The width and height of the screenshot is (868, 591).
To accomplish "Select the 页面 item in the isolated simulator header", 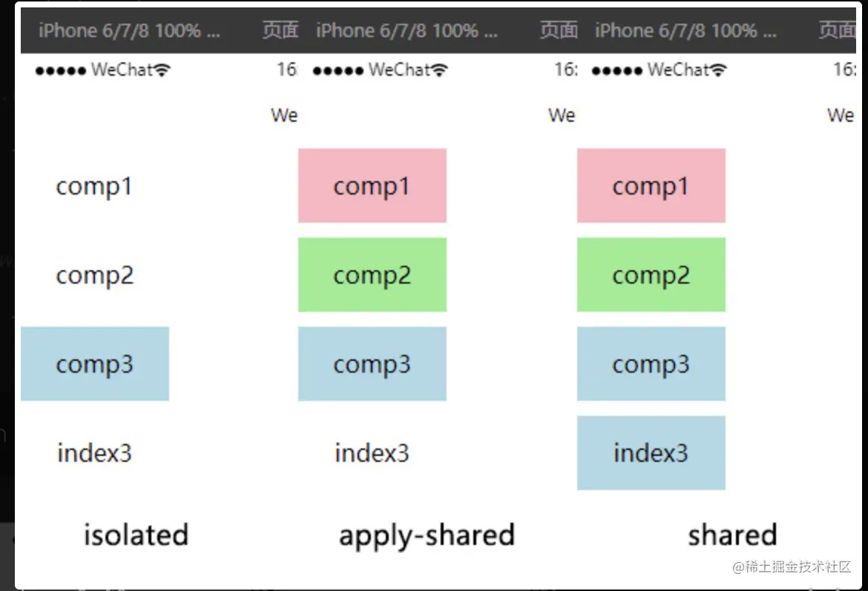I will tap(280, 30).
